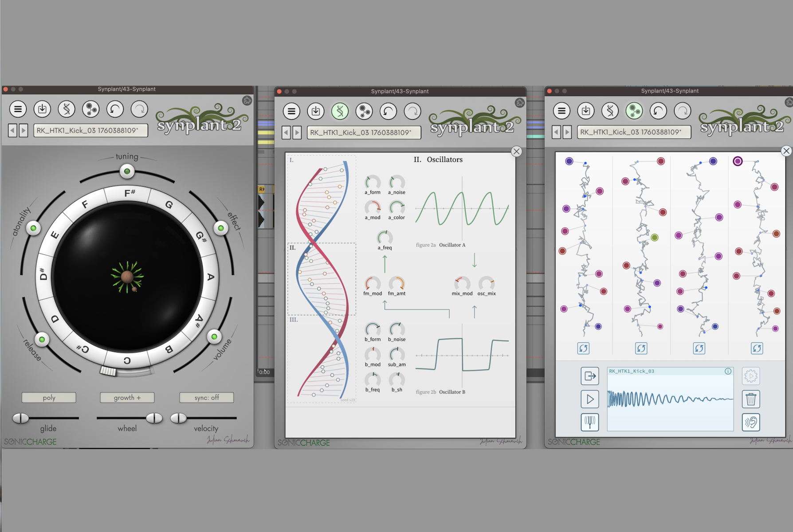The height and width of the screenshot is (532, 793).
Task: Select section I. of the DNA strand
Action: click(x=322, y=199)
